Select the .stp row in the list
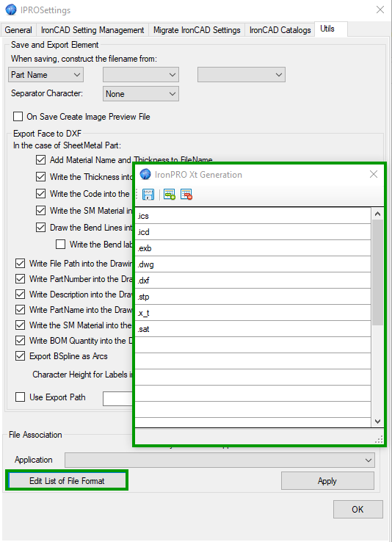The image size is (392, 542). [253, 297]
